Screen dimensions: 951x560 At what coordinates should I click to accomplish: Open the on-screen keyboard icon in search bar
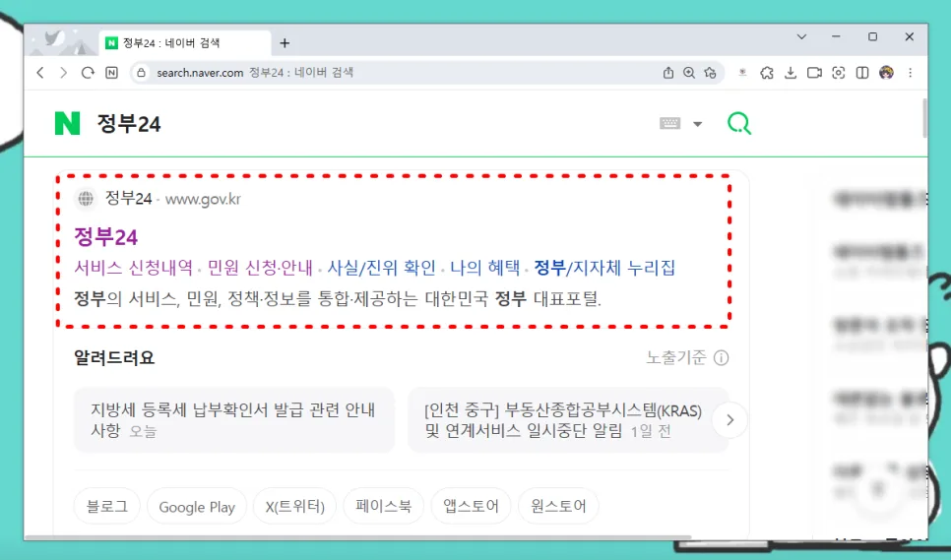[x=669, y=124]
